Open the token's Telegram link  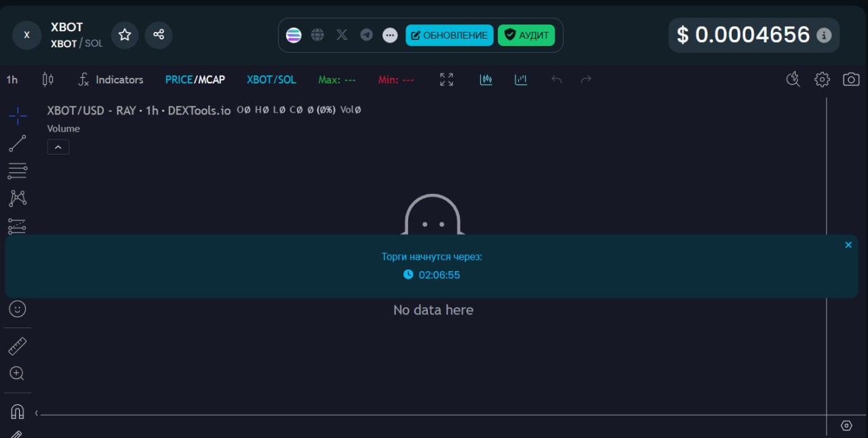pyautogui.click(x=366, y=35)
